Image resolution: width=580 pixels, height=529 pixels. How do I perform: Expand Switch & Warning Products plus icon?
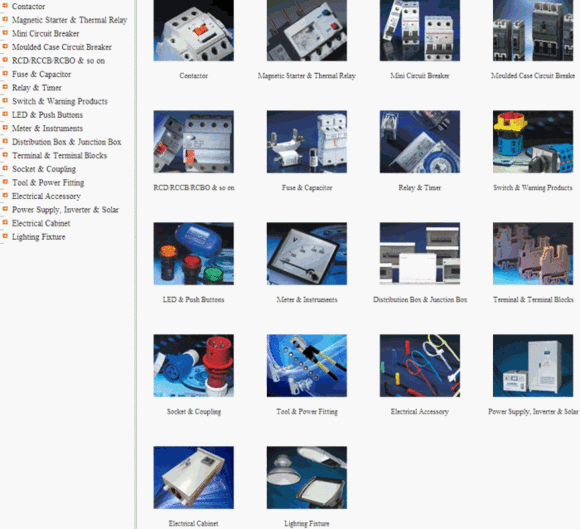5,100
